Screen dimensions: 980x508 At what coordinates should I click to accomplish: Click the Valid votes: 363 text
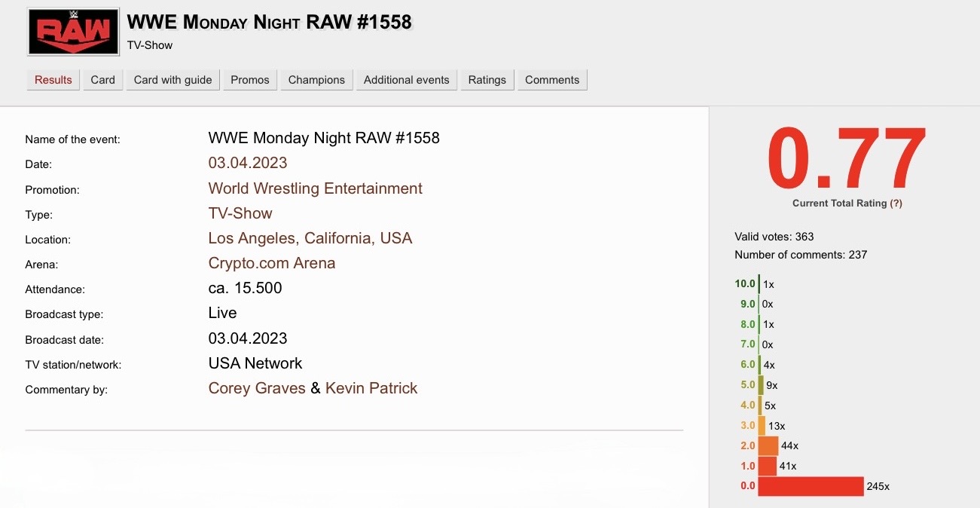coord(774,237)
